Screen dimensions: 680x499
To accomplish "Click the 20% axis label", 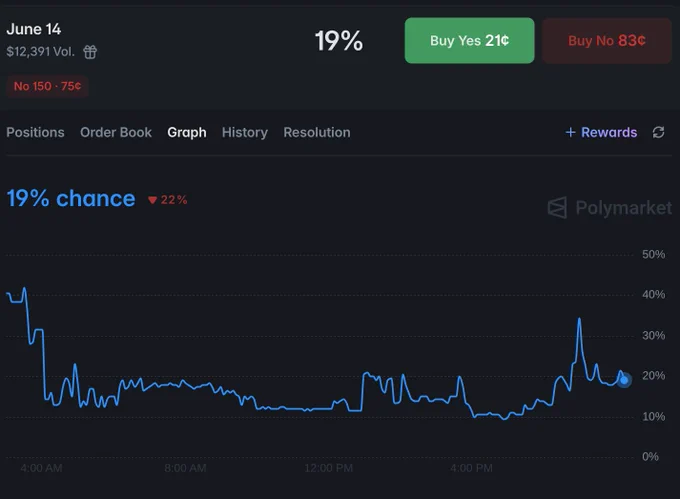I will 654,375.
